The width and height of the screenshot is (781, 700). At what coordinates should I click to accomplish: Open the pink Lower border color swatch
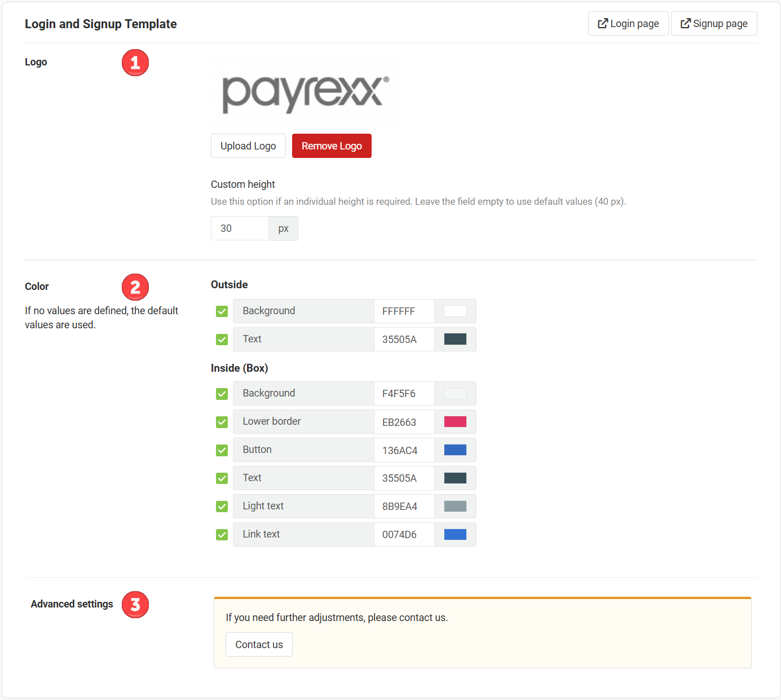pyautogui.click(x=455, y=421)
